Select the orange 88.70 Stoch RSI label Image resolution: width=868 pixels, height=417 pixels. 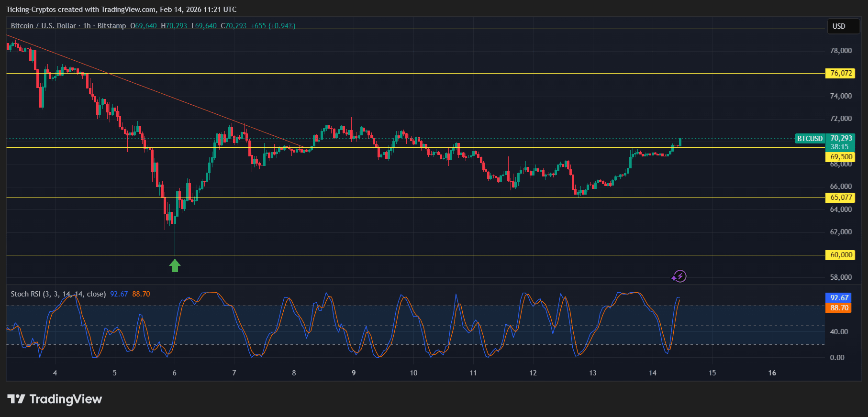(x=839, y=308)
